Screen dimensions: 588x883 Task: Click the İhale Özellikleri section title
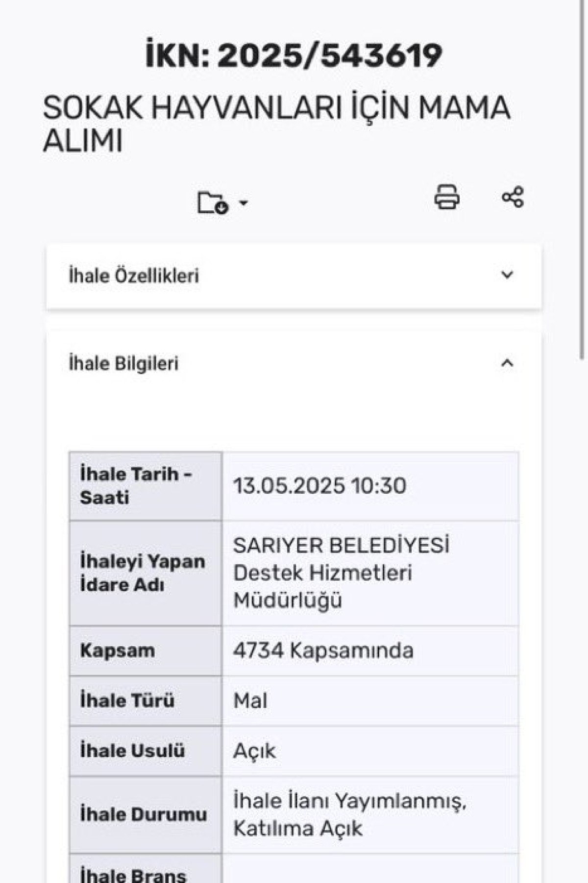134,276
